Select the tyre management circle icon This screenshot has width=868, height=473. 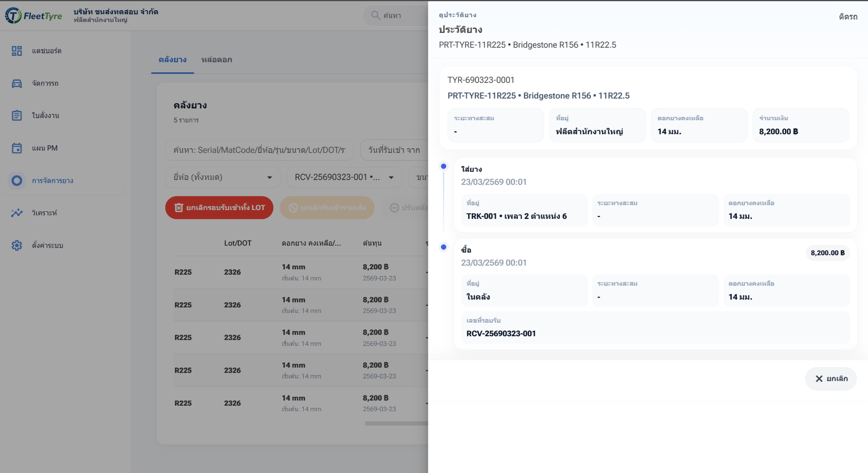[x=17, y=181]
